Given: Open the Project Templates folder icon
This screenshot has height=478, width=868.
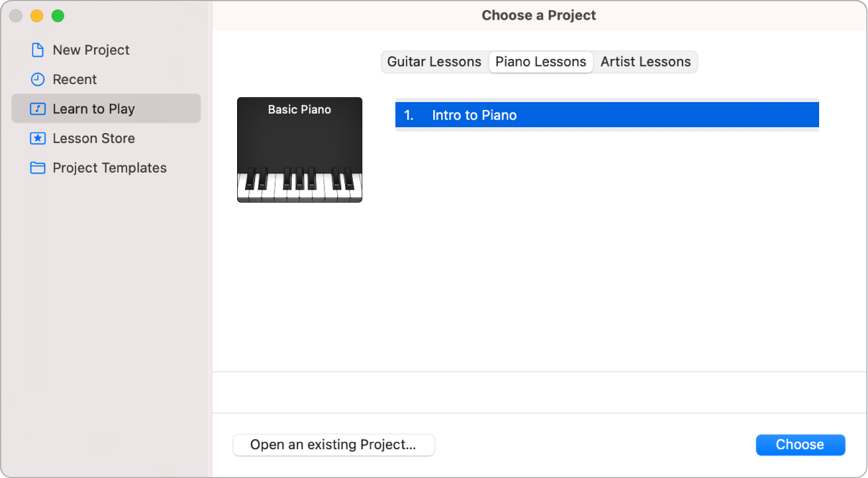Looking at the screenshot, I should 37,167.
